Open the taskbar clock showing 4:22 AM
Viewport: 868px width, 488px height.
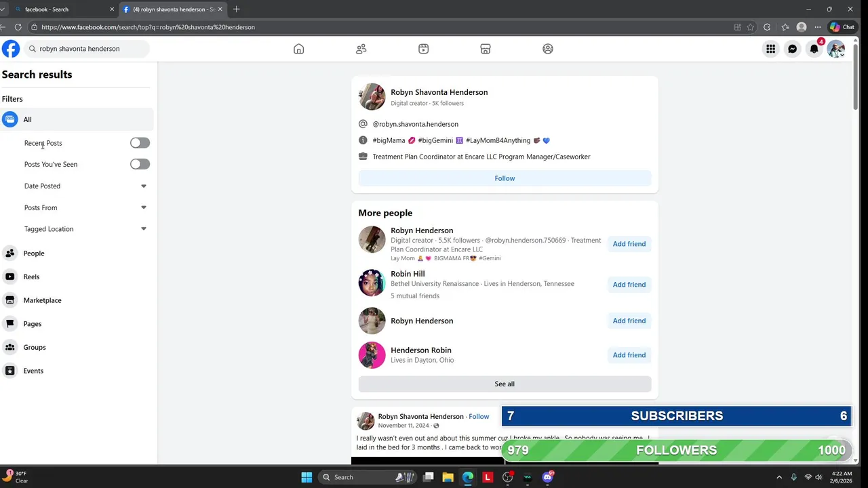(842, 477)
